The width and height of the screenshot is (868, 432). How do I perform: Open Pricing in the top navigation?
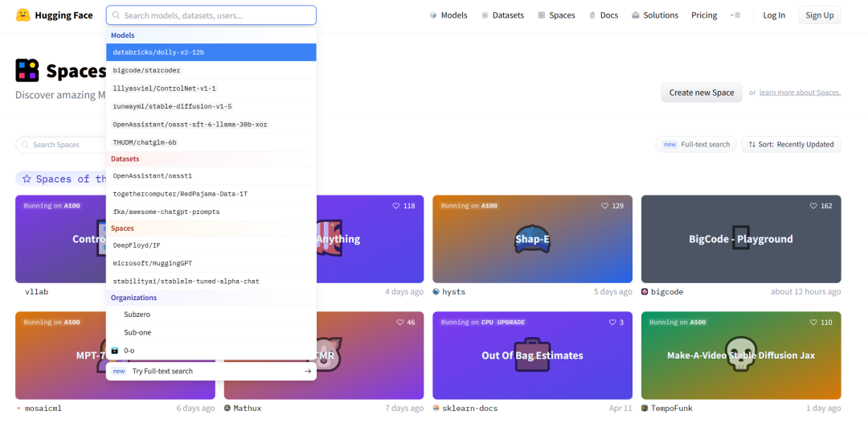[x=704, y=15]
